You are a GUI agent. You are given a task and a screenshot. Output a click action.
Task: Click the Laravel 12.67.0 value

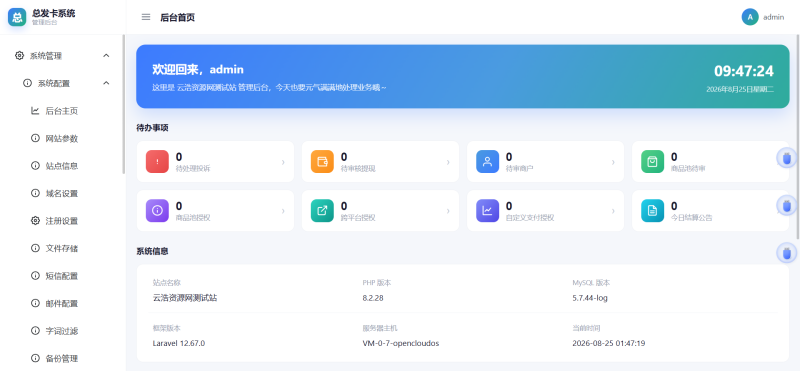click(x=179, y=343)
